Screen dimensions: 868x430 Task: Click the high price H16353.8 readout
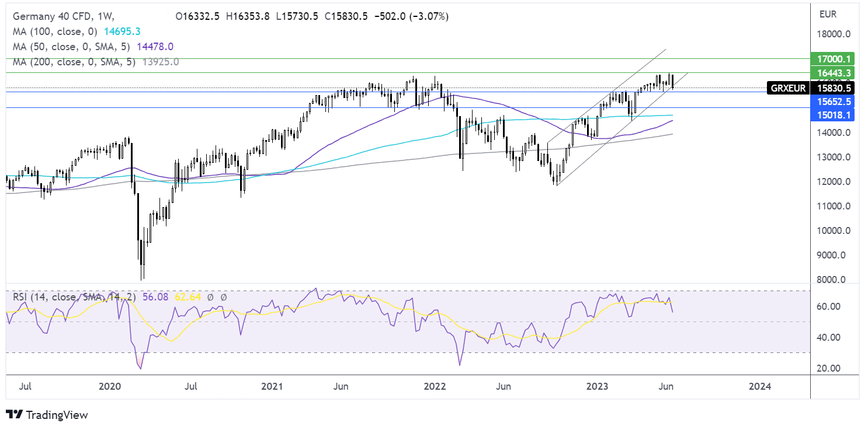[247, 17]
